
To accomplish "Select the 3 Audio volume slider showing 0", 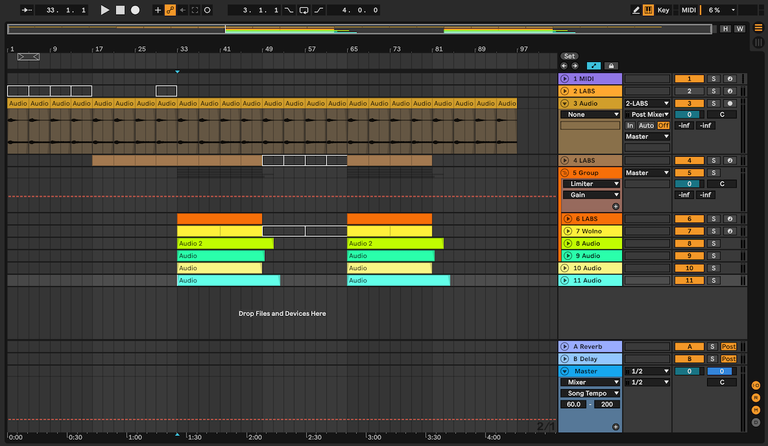I will [689, 114].
